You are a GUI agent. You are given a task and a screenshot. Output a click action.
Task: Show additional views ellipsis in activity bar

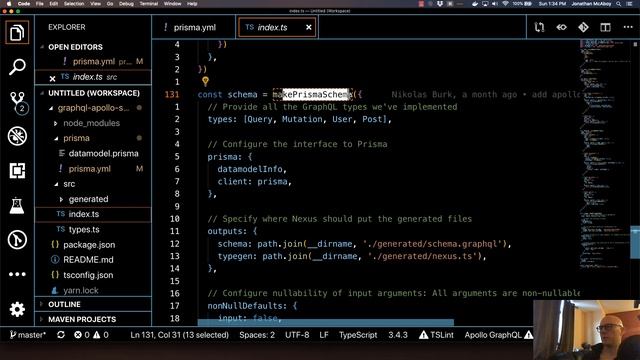coord(17,274)
